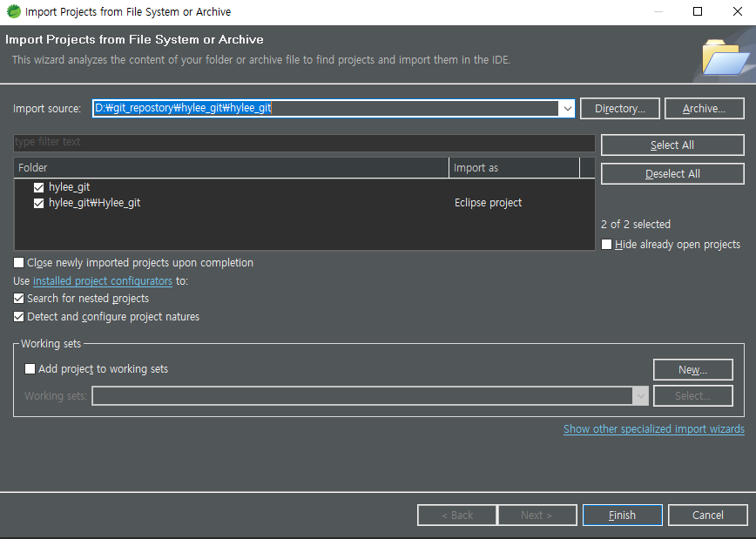Close the import dialog with X
The width and height of the screenshot is (756, 539).
tap(736, 12)
